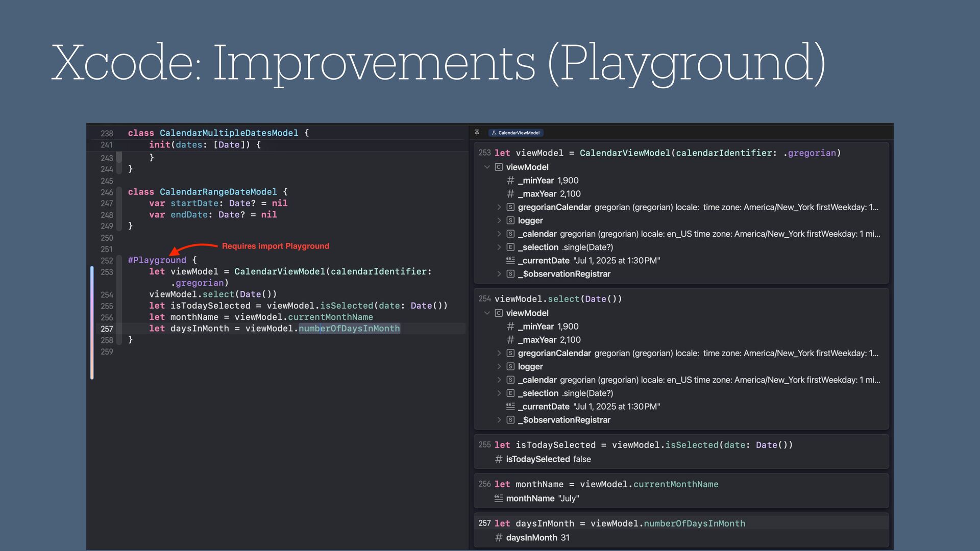Expand _$observationRegistrar in the line 254 result

pyautogui.click(x=499, y=419)
